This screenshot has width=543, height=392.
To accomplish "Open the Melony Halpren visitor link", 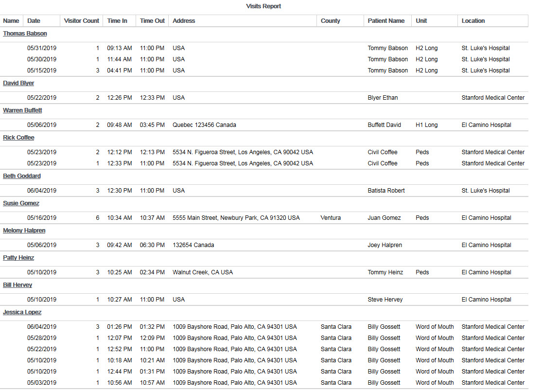I will (x=24, y=231).
